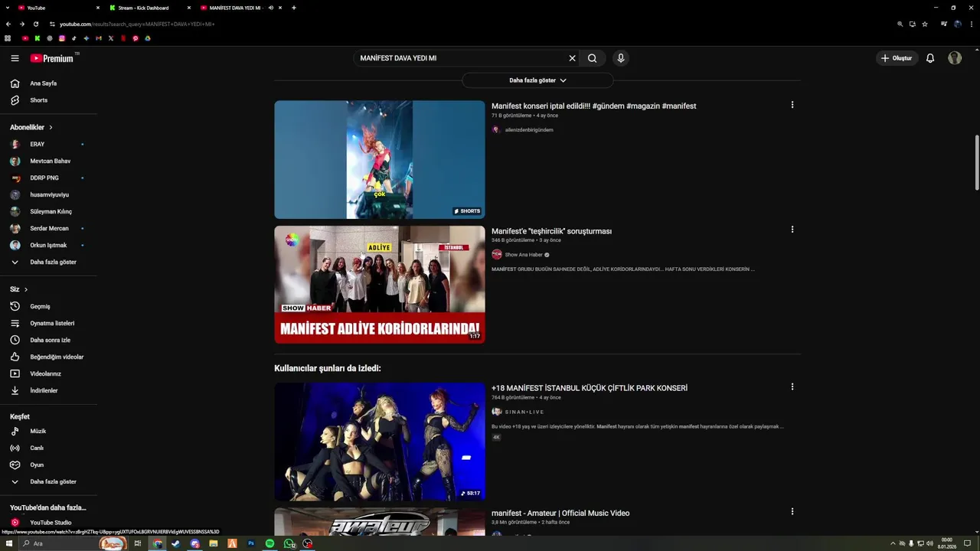Open options menu for teşhircilik soruşturması video
The height and width of the screenshot is (551, 980).
click(792, 230)
